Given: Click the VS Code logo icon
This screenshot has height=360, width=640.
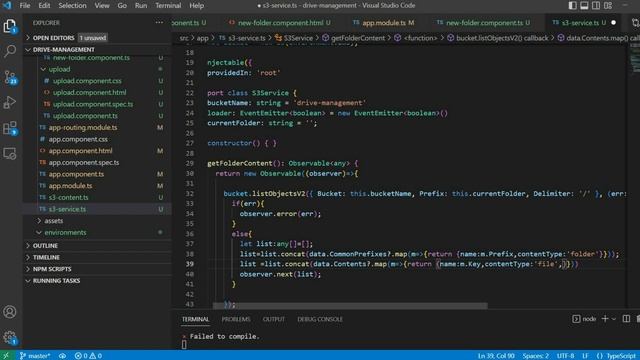Looking at the screenshot, I should pos(7,5).
